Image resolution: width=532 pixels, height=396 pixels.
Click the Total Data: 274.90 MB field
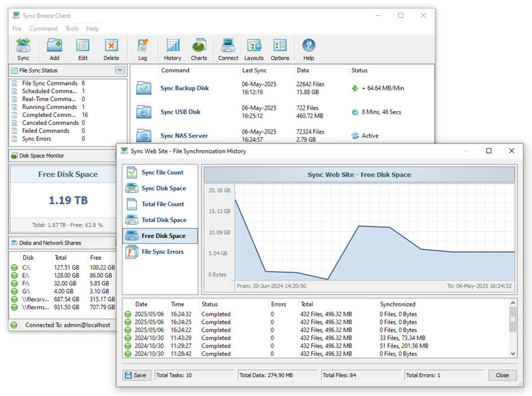(278, 375)
